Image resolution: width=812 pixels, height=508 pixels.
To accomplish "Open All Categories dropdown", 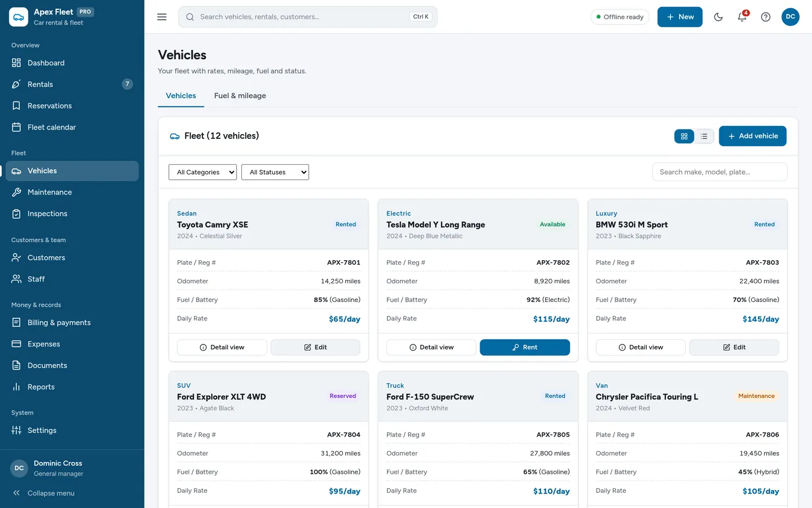I will point(202,172).
